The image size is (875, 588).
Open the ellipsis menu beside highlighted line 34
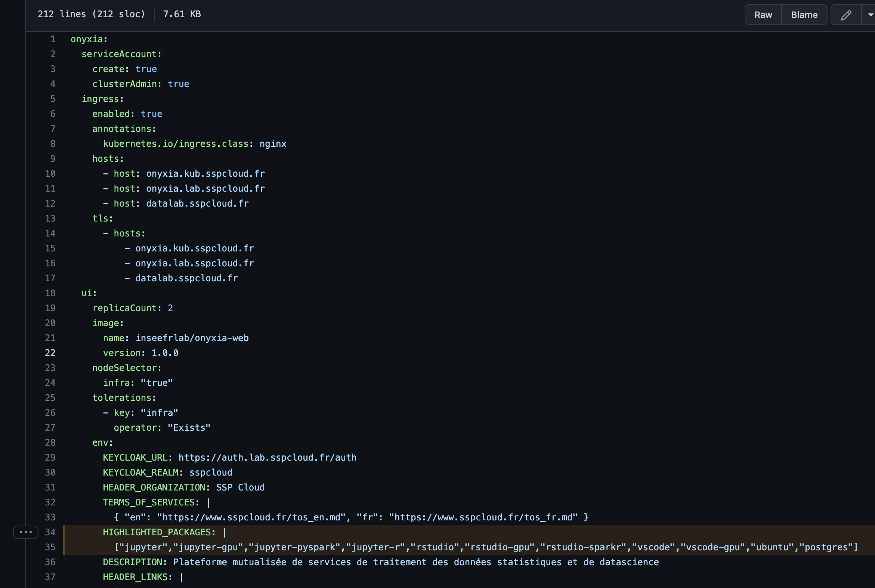(x=25, y=532)
